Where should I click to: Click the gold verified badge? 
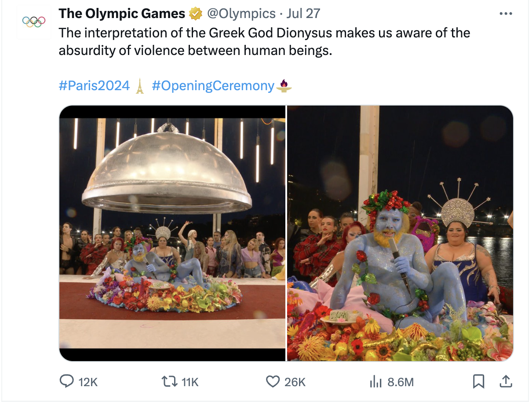[195, 14]
